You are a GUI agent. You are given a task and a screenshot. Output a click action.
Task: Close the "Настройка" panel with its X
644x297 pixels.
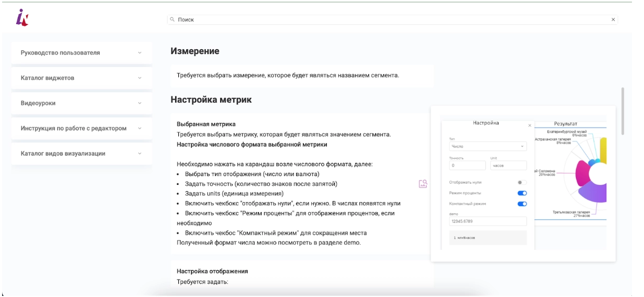point(529,126)
